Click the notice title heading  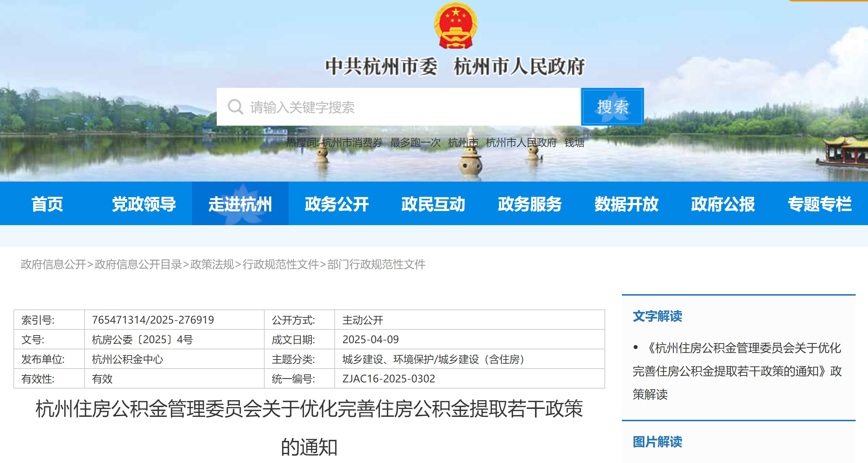tap(309, 427)
